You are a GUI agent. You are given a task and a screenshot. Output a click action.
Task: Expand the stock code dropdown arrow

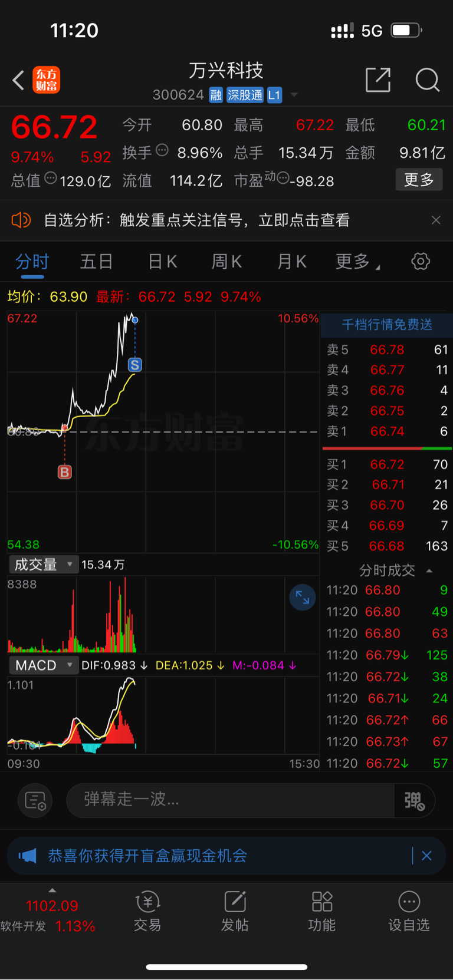tap(294, 95)
